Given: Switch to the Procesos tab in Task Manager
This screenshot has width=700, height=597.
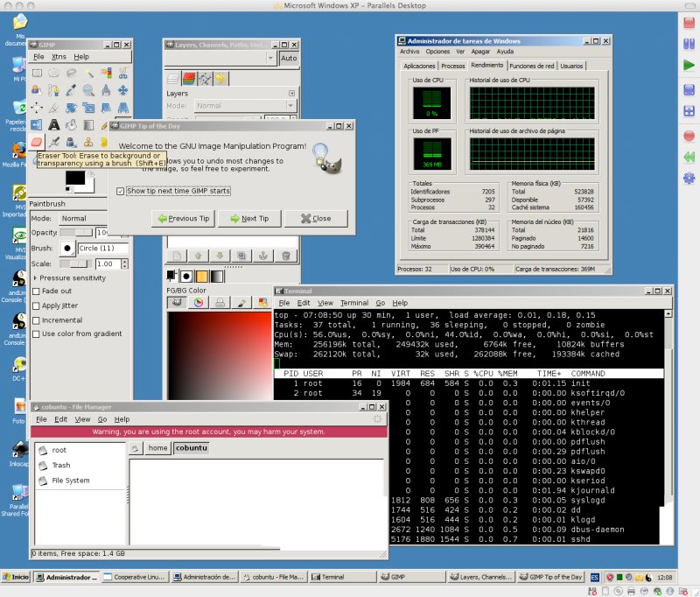Looking at the screenshot, I should [453, 66].
